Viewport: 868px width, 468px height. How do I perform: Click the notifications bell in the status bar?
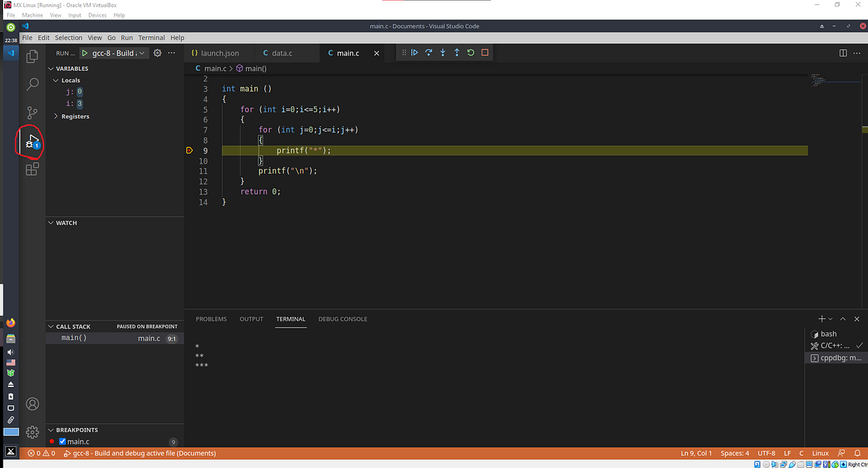pyautogui.click(x=857, y=453)
